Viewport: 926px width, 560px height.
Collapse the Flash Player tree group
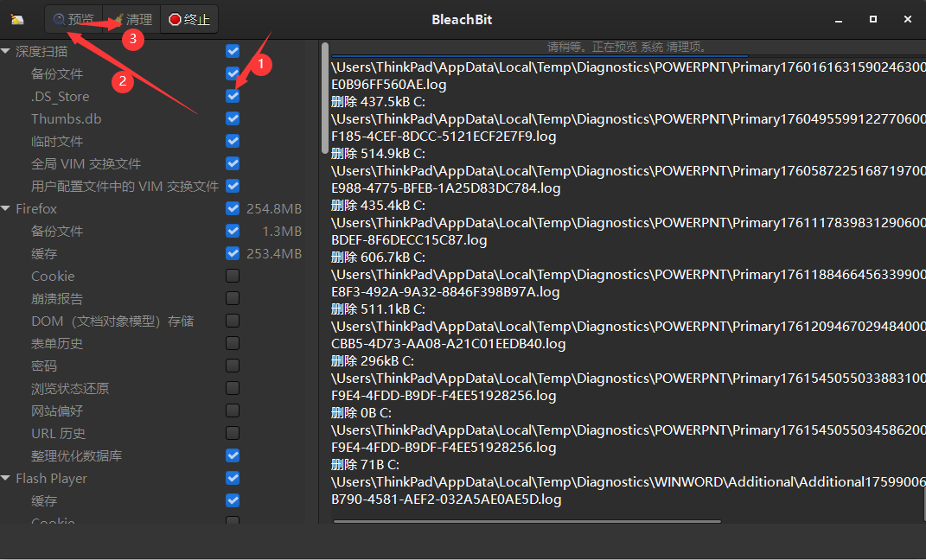point(6,478)
